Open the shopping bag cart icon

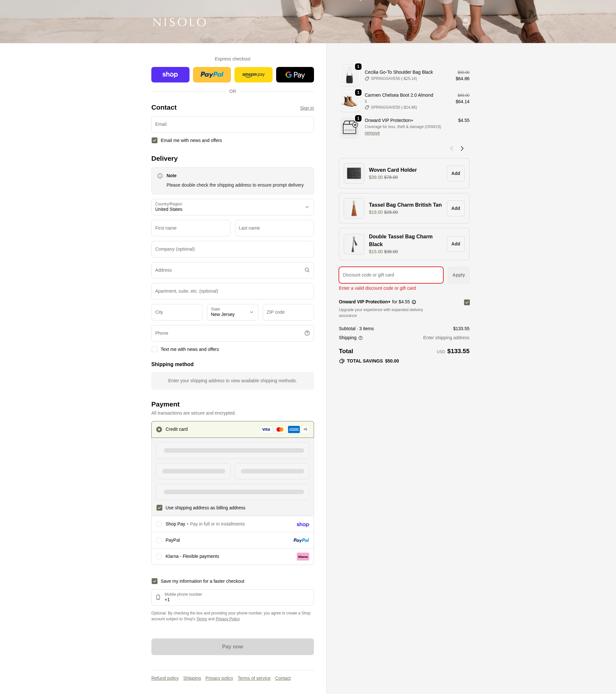[x=465, y=22]
